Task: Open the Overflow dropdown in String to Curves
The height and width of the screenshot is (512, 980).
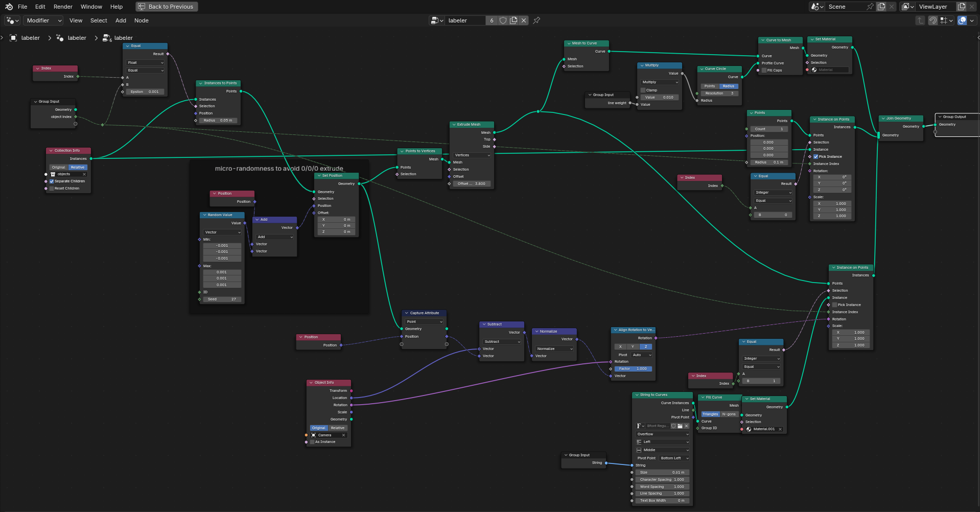Action: 663,434
